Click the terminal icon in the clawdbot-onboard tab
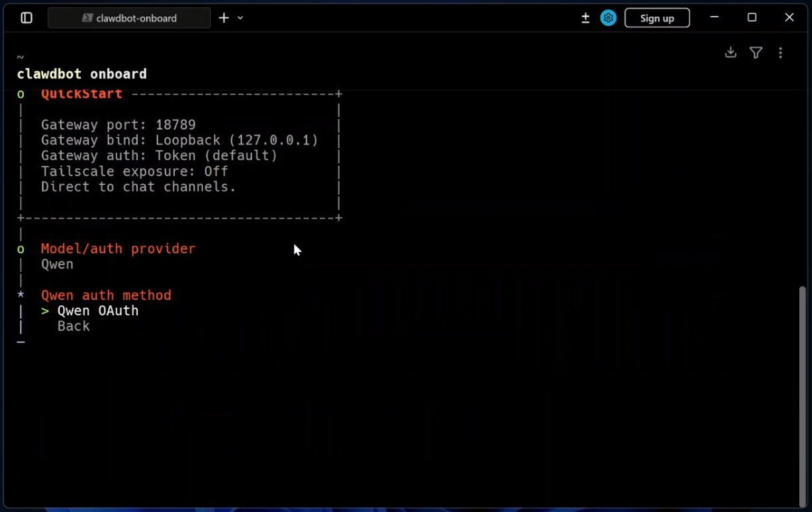 tap(87, 18)
